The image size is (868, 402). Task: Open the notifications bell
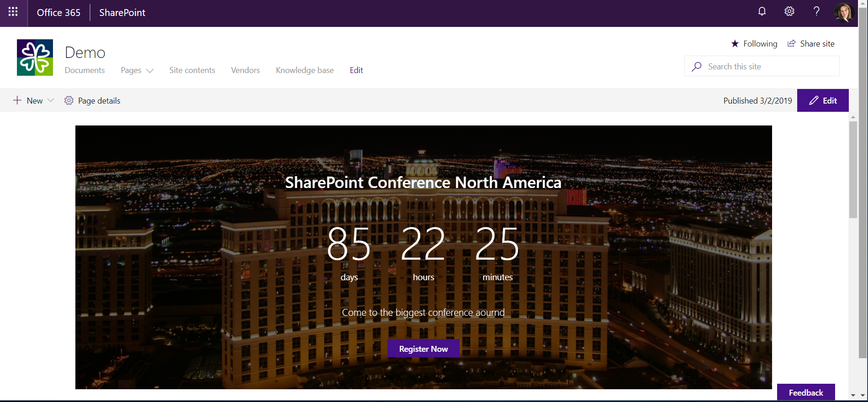tap(762, 11)
